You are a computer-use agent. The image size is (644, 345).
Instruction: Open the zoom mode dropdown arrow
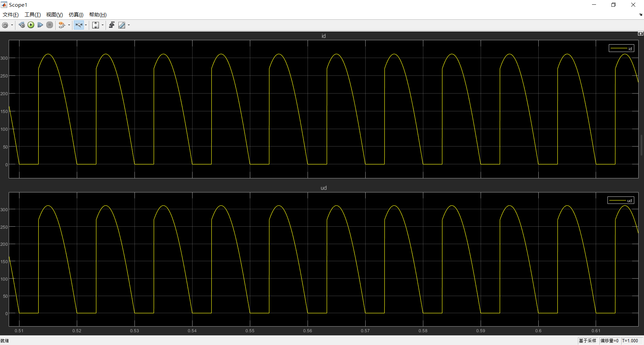pos(86,25)
